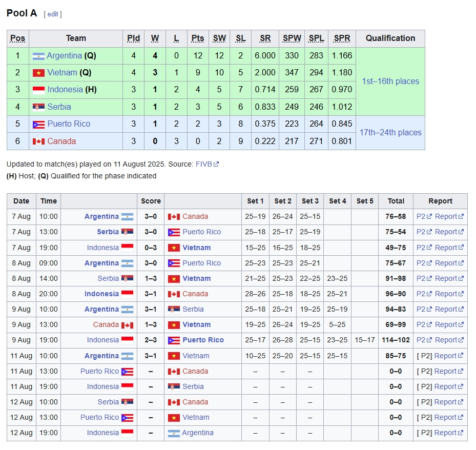Follow the 1st–16th places qualification link

coord(390,81)
